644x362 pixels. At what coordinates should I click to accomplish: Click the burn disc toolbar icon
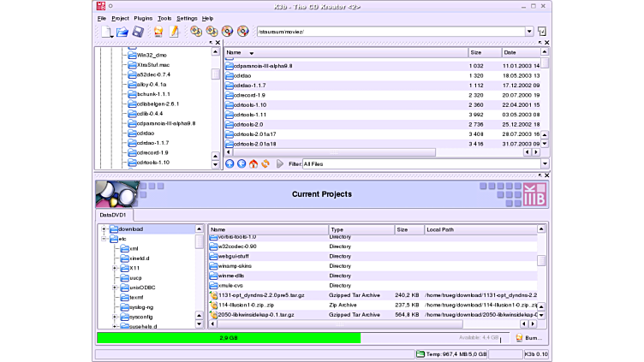pos(158,32)
